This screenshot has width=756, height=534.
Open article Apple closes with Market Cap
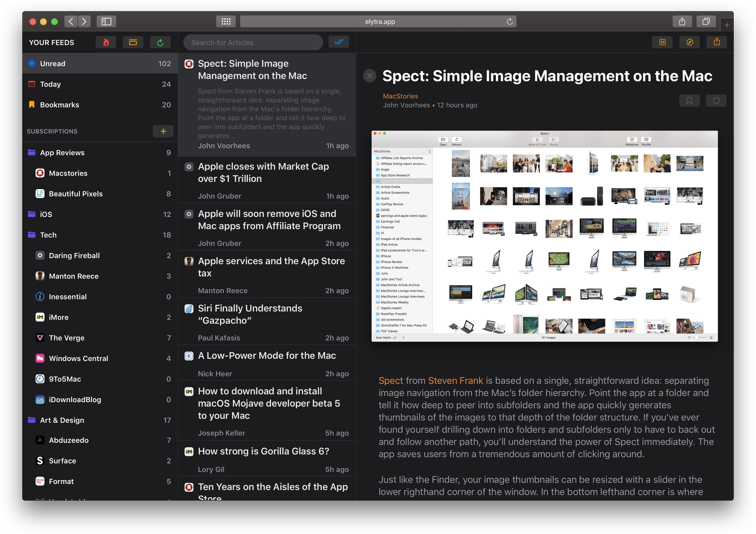point(267,180)
